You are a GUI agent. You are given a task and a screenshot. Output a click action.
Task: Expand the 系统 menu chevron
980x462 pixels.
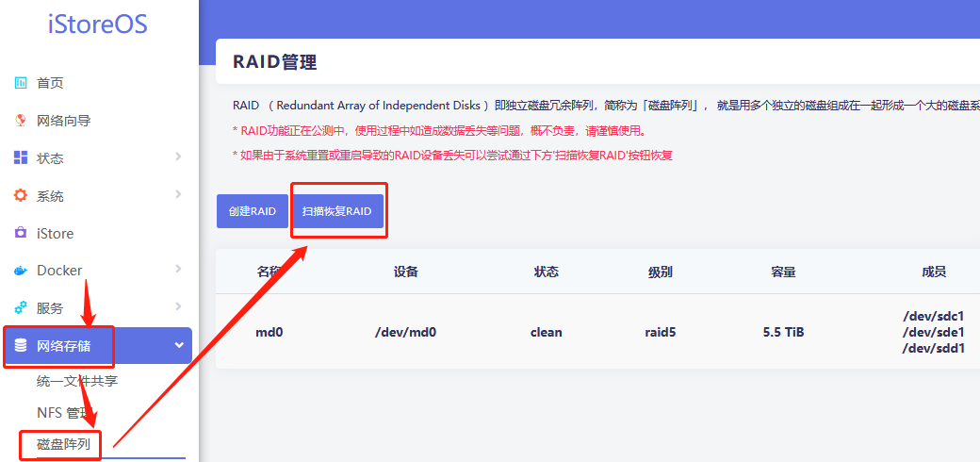tap(179, 194)
